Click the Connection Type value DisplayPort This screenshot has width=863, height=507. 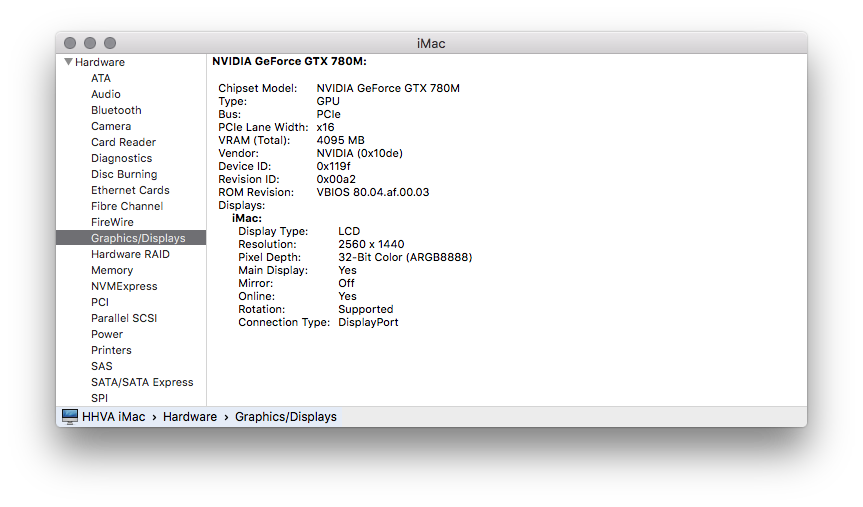[x=368, y=322]
